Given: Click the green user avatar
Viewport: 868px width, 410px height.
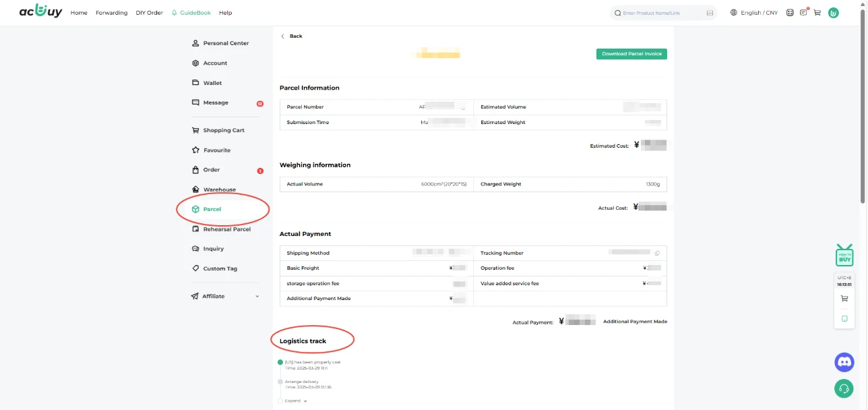Looking at the screenshot, I should 833,13.
